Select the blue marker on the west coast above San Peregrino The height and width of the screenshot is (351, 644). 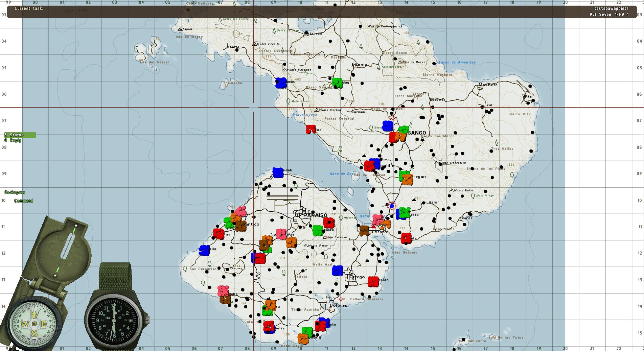[204, 251]
